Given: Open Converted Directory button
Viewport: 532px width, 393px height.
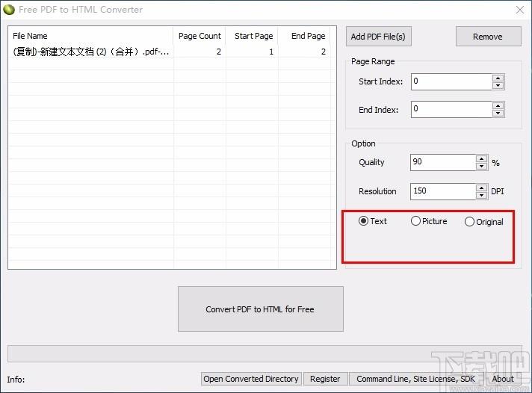Looking at the screenshot, I should click(x=251, y=379).
